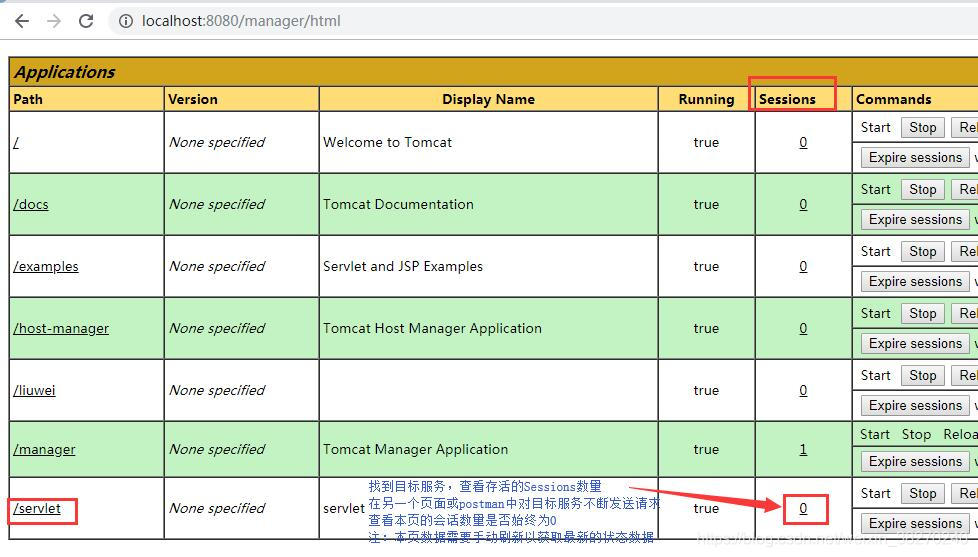Stop the /docs application
Image resolution: width=978 pixels, height=557 pixels.
click(922, 190)
